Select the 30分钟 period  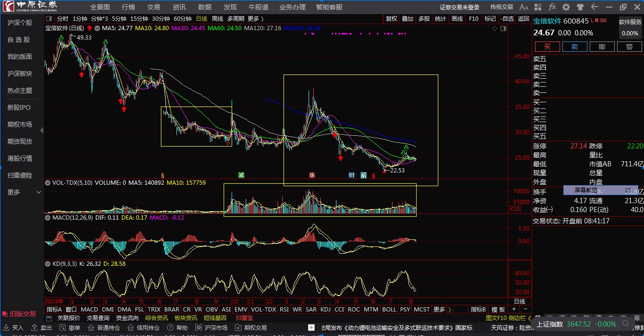(161, 19)
